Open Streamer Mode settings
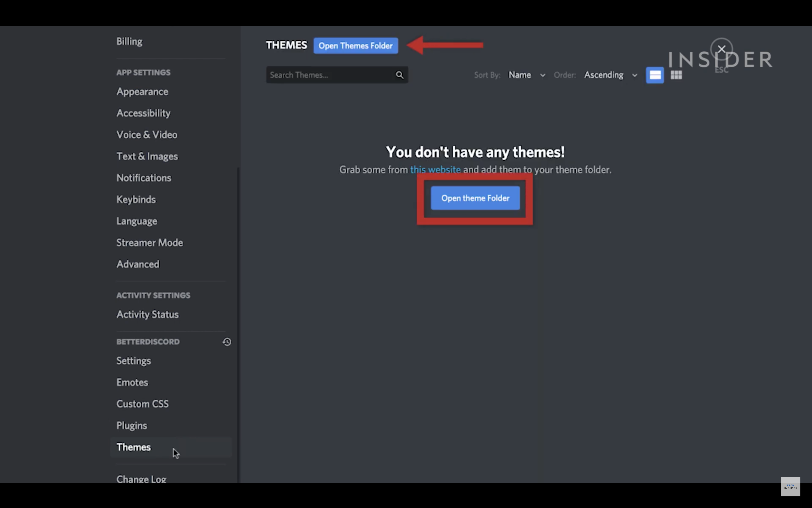Image resolution: width=812 pixels, height=508 pixels. click(150, 243)
